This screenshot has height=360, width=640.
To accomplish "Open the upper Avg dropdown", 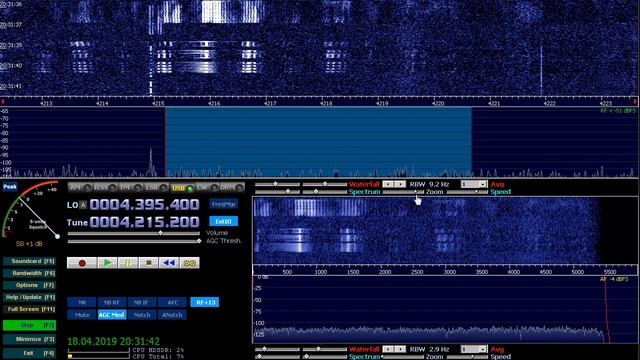I will point(482,184).
